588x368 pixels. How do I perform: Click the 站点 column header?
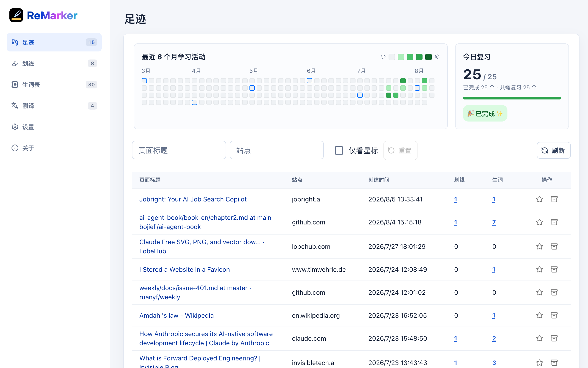(x=297, y=180)
